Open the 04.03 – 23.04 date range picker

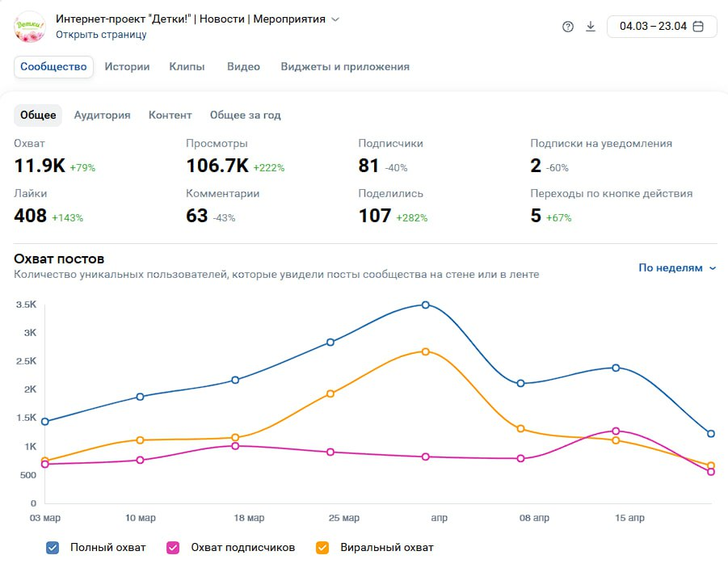tap(662, 27)
